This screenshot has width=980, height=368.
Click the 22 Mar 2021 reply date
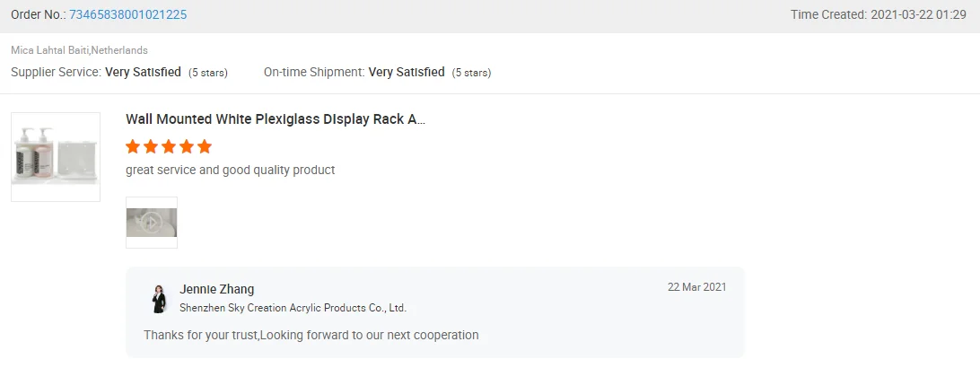click(696, 287)
